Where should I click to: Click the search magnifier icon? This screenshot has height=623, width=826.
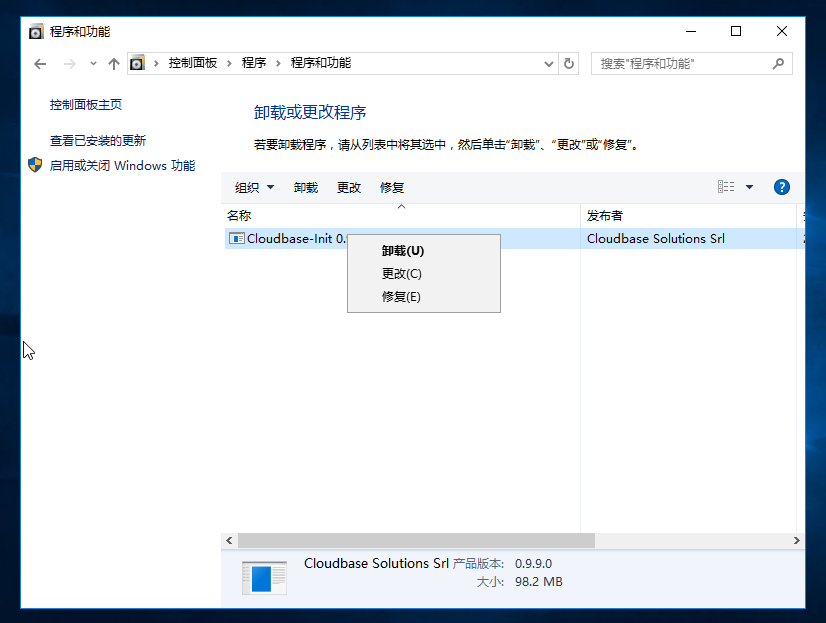coord(778,64)
